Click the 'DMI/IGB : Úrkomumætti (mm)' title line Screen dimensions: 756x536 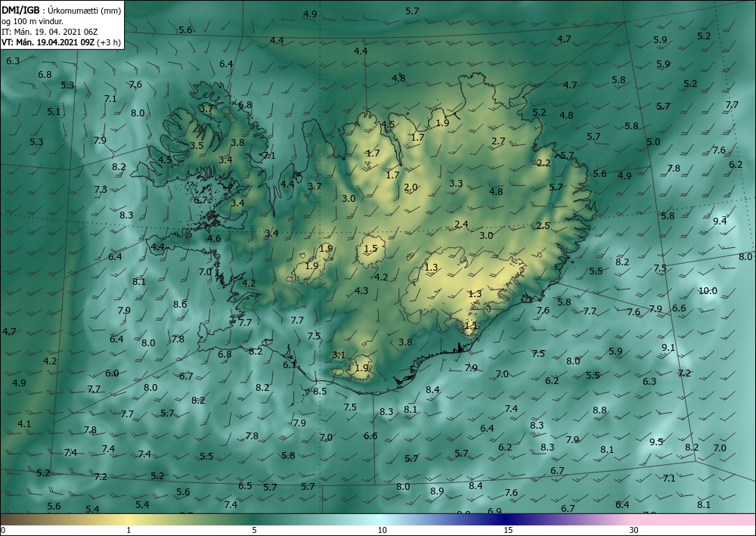(x=61, y=10)
